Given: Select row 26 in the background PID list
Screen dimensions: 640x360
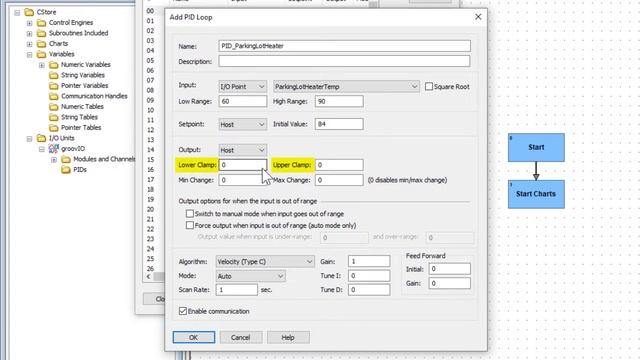Looking at the screenshot, I should pyautogui.click(x=150, y=269).
